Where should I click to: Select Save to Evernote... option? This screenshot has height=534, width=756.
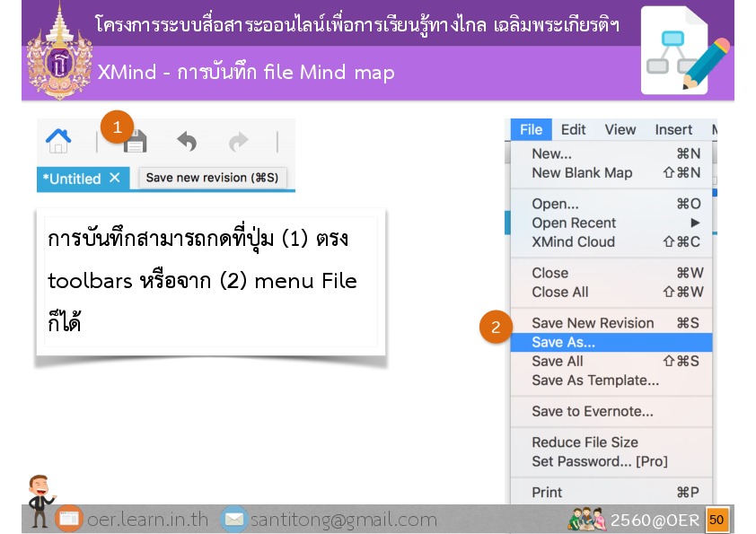tap(593, 412)
